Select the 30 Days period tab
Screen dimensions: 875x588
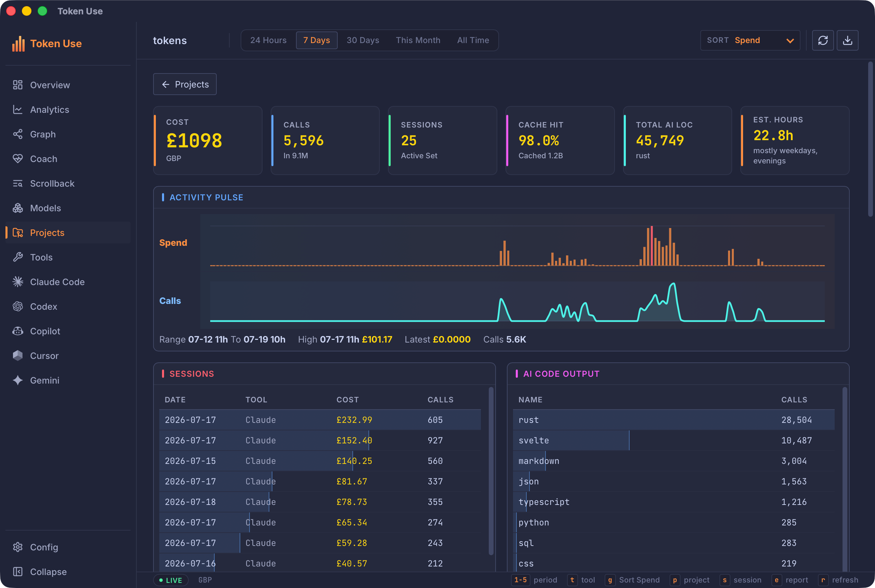(x=363, y=40)
